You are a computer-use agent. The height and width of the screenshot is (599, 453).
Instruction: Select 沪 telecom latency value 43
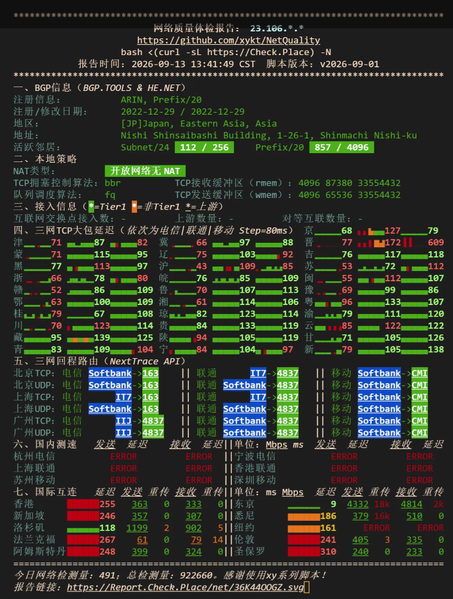pyautogui.click(x=202, y=266)
